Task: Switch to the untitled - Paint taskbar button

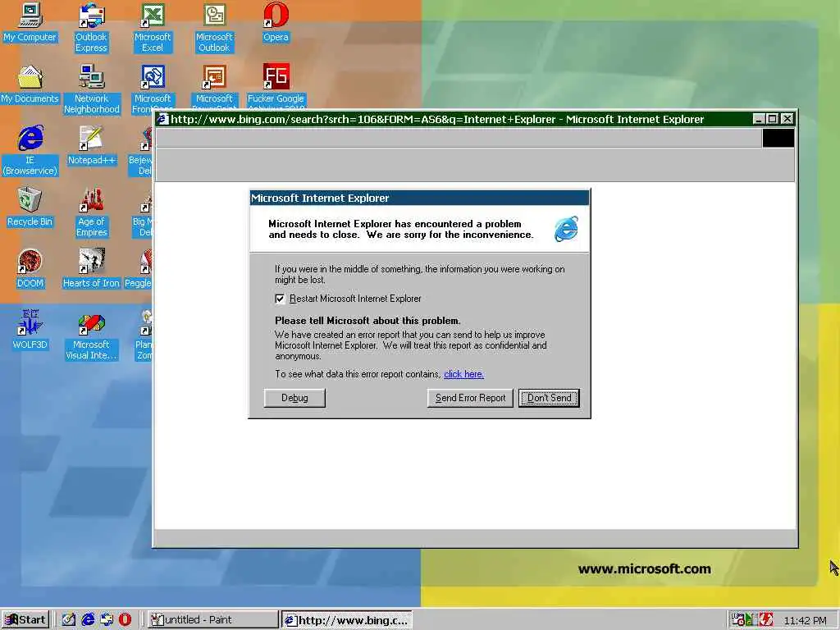Action: (x=212, y=620)
